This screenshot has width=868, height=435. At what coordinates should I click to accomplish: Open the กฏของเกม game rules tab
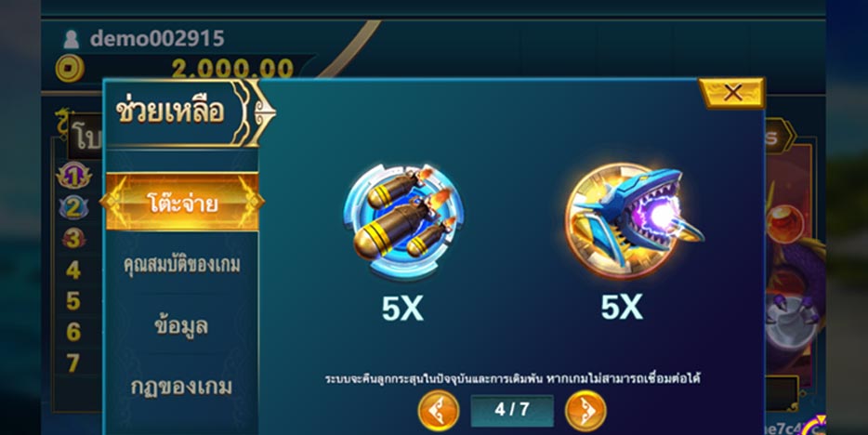tap(181, 386)
